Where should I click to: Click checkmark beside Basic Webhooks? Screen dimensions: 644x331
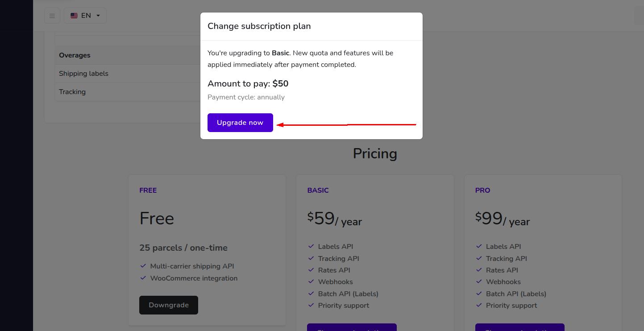pyautogui.click(x=311, y=281)
